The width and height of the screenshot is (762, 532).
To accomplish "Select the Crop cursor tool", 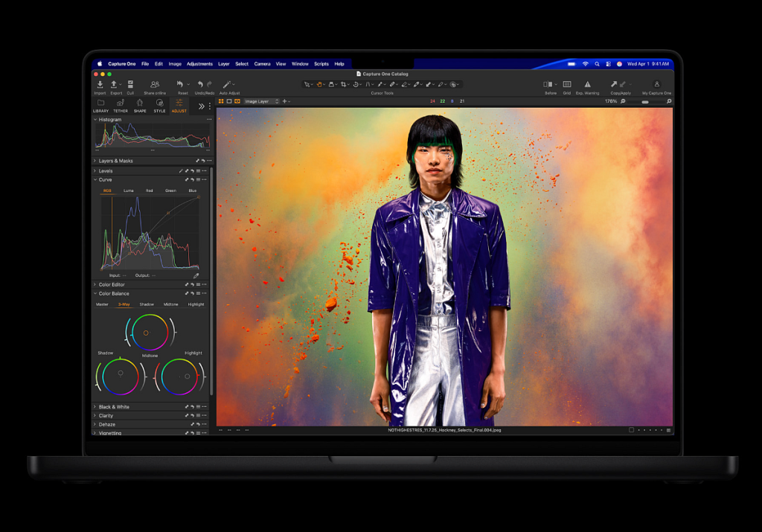I will coord(344,85).
